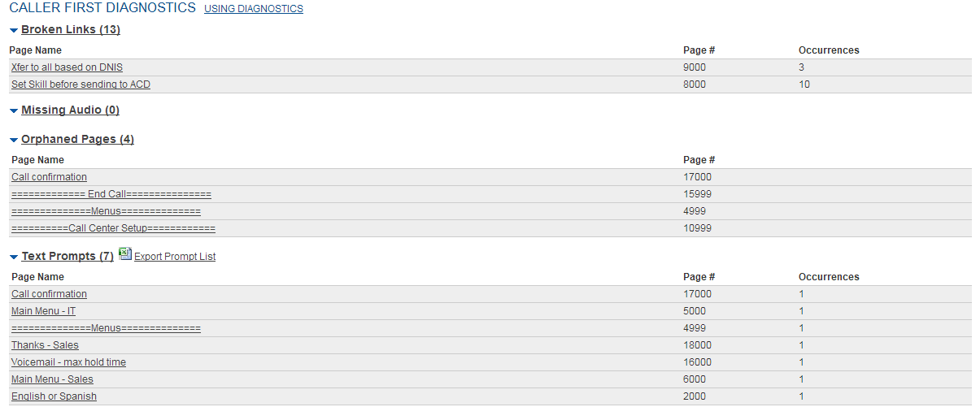Open the 'Main Menu - Sales' page
980x420 pixels.
pyautogui.click(x=52, y=379)
